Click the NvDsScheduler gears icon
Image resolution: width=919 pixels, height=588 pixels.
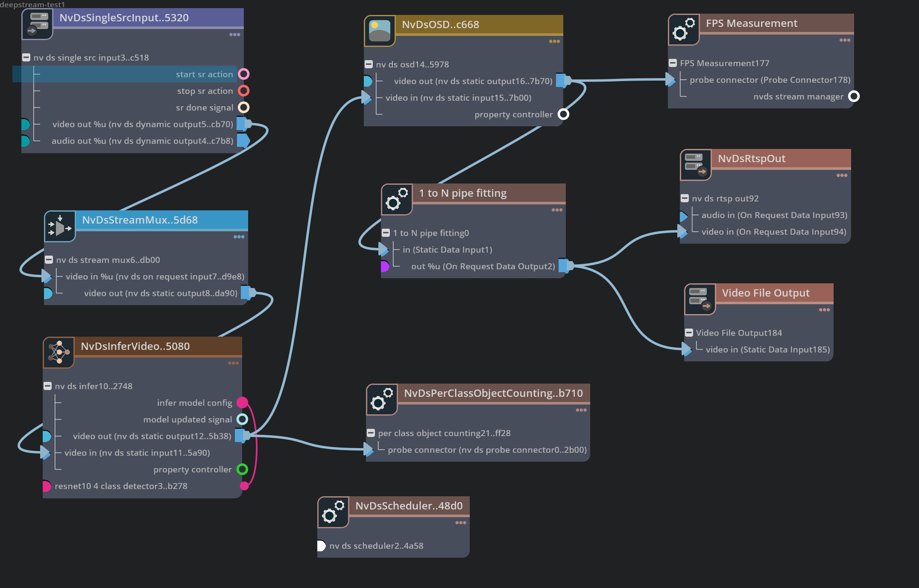pos(333,512)
